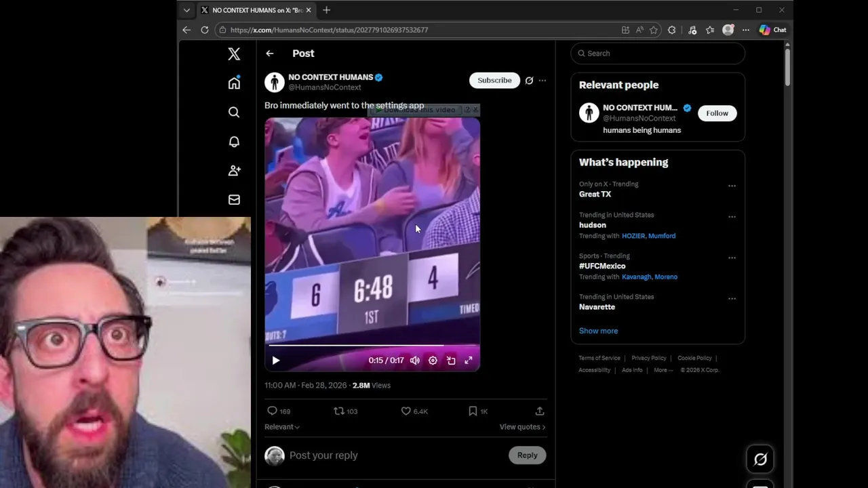The image size is (868, 488).
Task: Open the Mumford trending link
Action: (662, 236)
